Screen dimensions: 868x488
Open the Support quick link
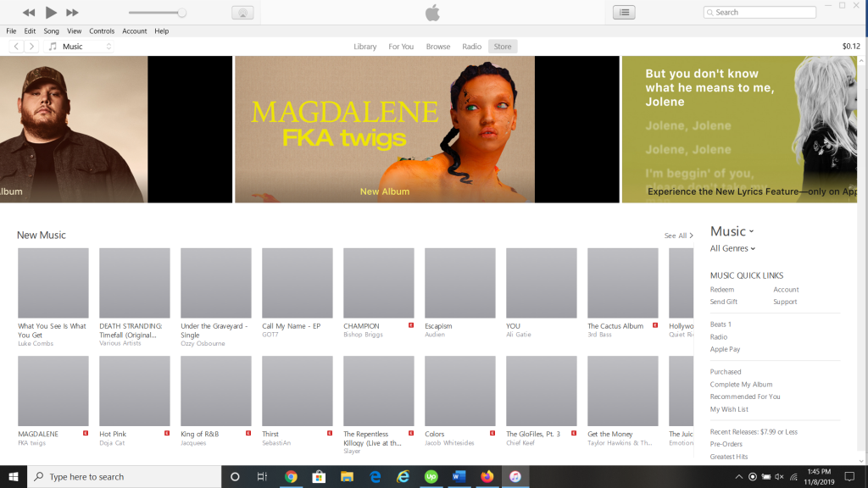tap(785, 302)
